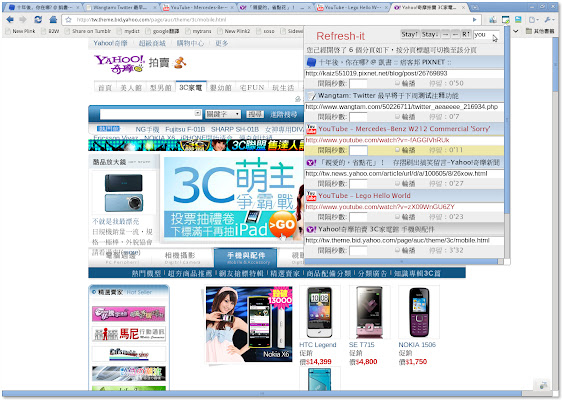Select Yahoo news row in Refresh-it
Image resolution: width=562 pixels, height=400 pixels.
pyautogui.click(x=404, y=162)
